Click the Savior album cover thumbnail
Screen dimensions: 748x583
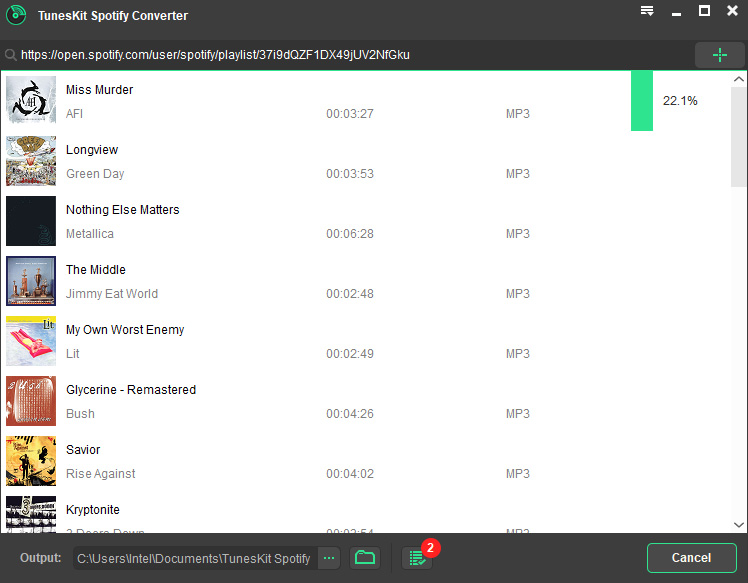(x=31, y=461)
